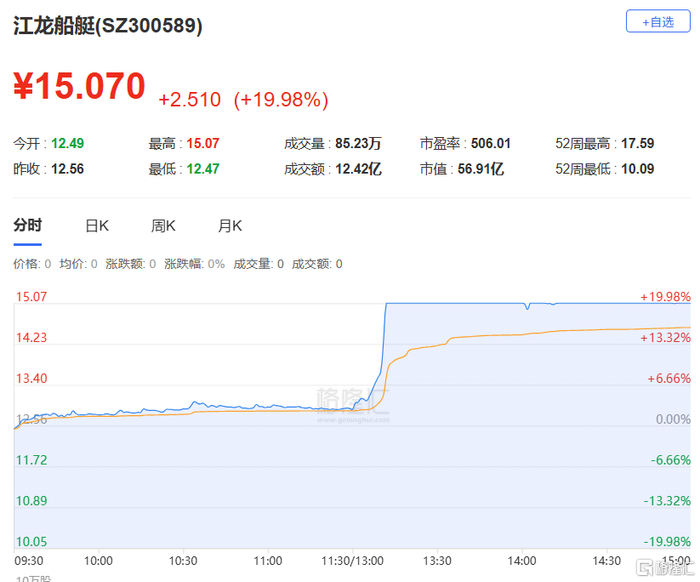The height and width of the screenshot is (582, 700).
Task: Click 成交量 value 85.23万
Action: click(358, 143)
